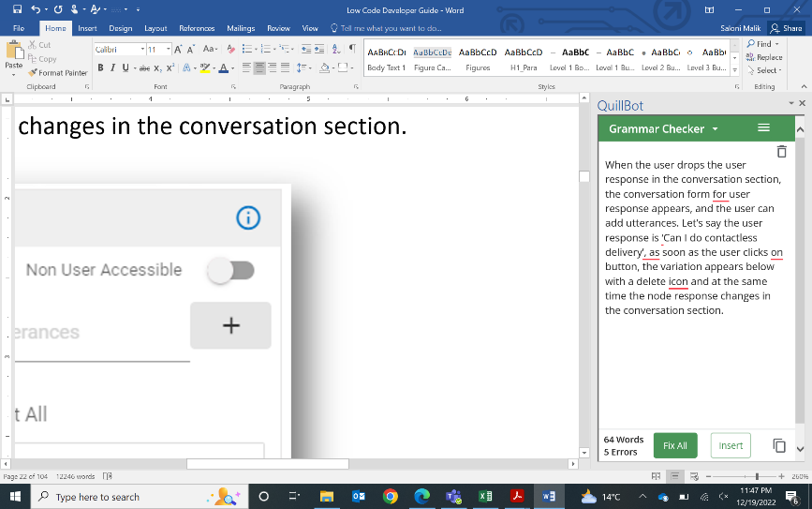This screenshot has width=812, height=509.
Task: Show paragraph marks with the pilcrow icon
Action: point(351,49)
